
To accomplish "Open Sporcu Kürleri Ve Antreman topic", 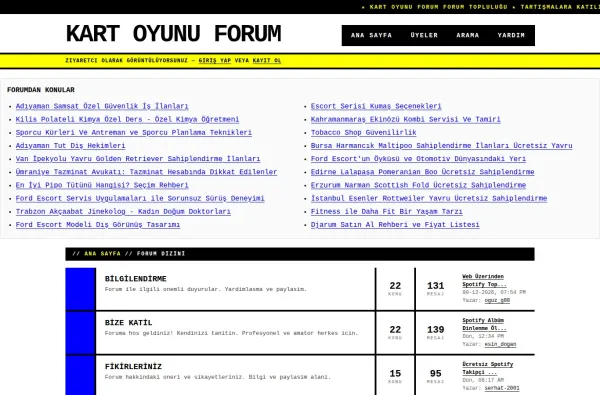I will [x=134, y=132].
